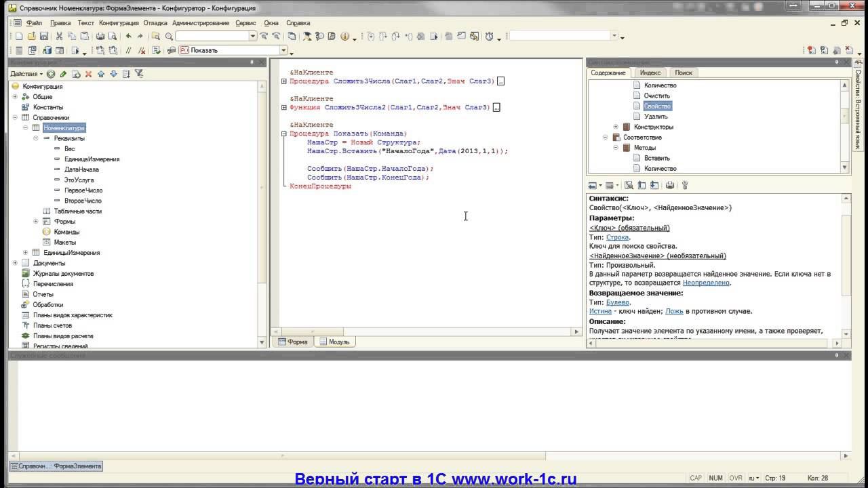The width and height of the screenshot is (868, 488).
Task: Click the New document icon in toolbar
Action: pos(19,36)
